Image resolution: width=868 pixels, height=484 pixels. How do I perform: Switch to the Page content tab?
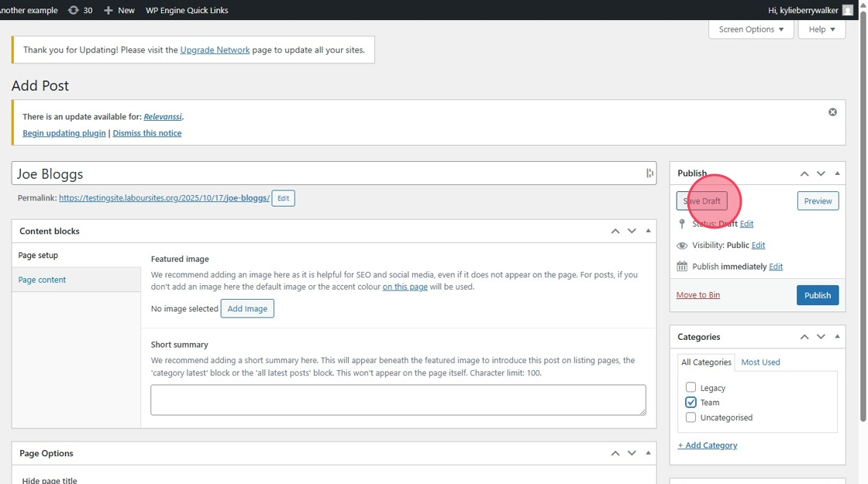click(42, 280)
